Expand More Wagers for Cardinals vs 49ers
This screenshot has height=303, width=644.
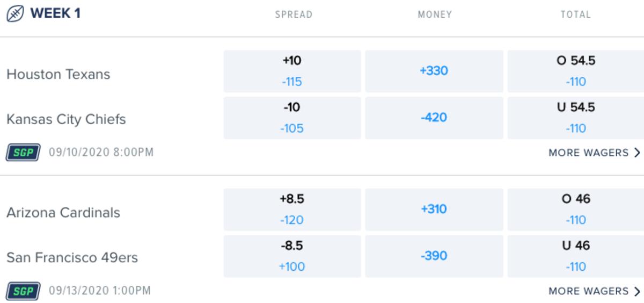594,291
